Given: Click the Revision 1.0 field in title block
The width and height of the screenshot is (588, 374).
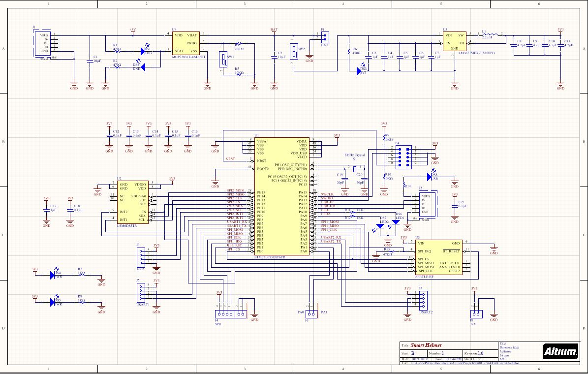Looking at the screenshot, I should [x=477, y=353].
